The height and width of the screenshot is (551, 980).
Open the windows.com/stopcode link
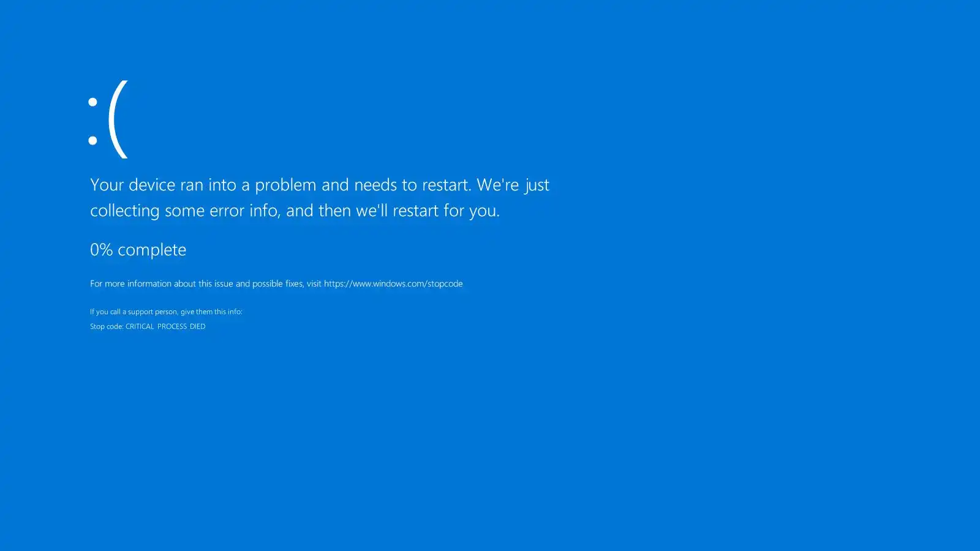pyautogui.click(x=393, y=283)
